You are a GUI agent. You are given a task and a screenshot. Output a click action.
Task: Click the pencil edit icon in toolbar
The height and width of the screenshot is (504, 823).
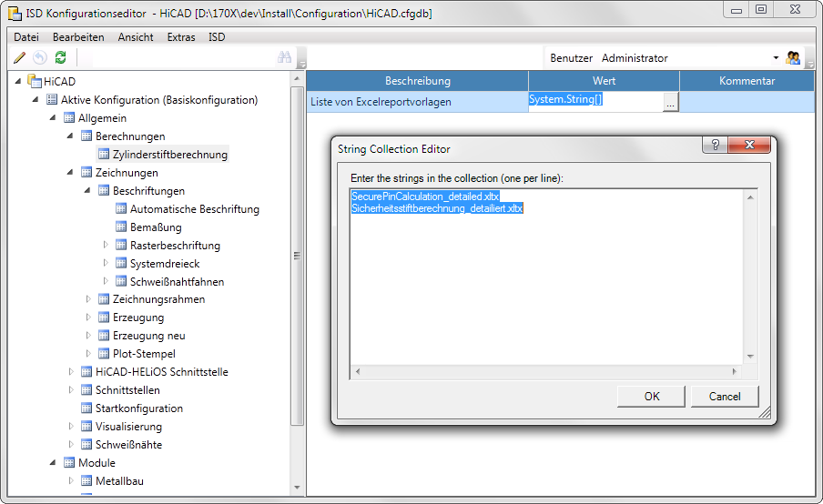coord(19,57)
